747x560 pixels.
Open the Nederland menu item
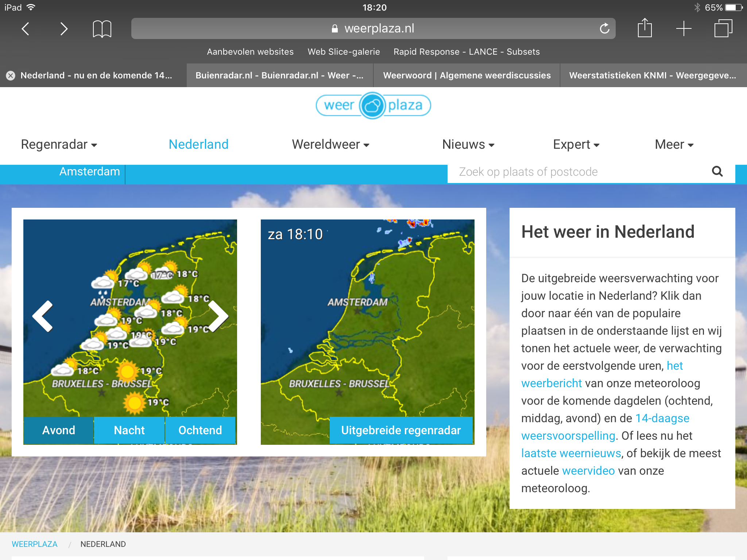click(x=198, y=144)
